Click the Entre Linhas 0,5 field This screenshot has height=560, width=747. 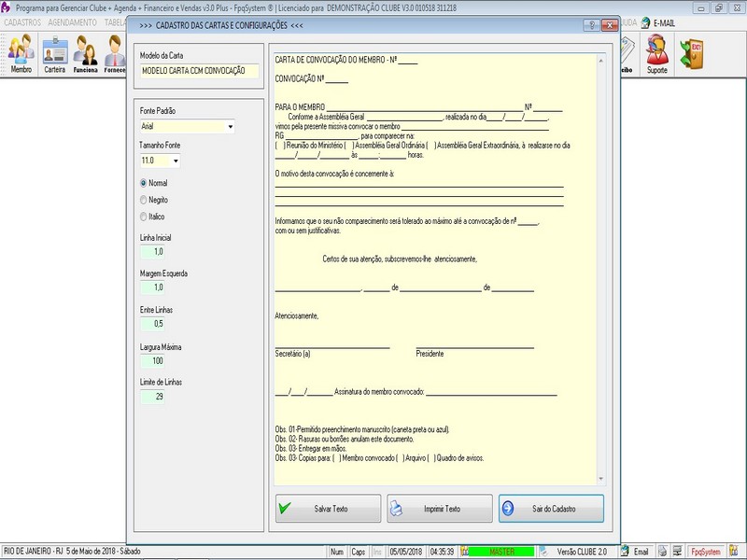[153, 324]
